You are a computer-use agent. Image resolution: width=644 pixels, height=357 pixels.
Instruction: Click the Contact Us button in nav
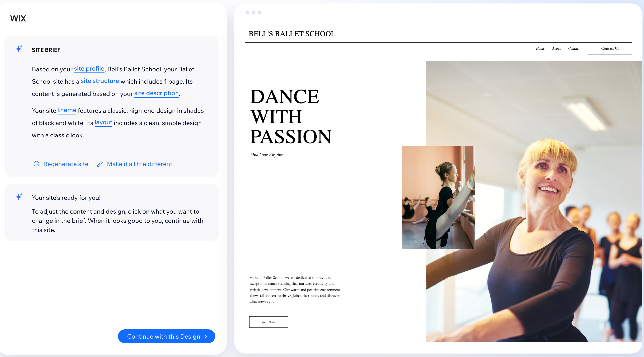point(610,48)
